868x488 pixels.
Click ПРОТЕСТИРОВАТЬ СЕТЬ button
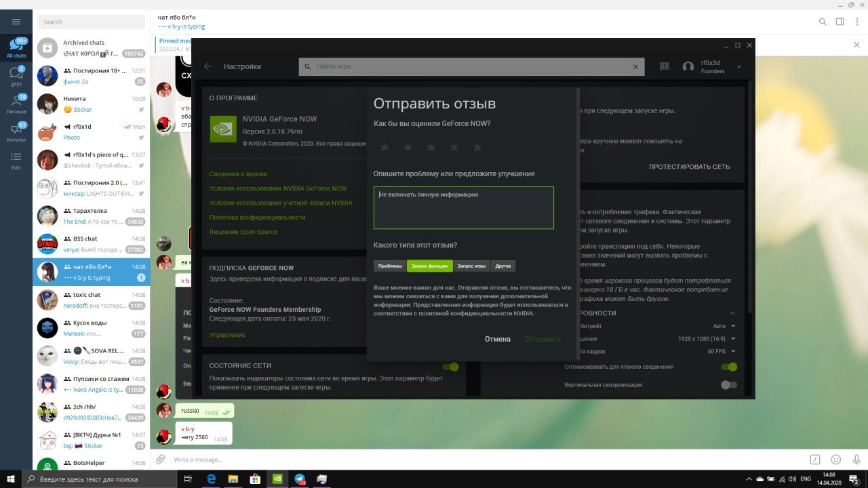point(689,167)
